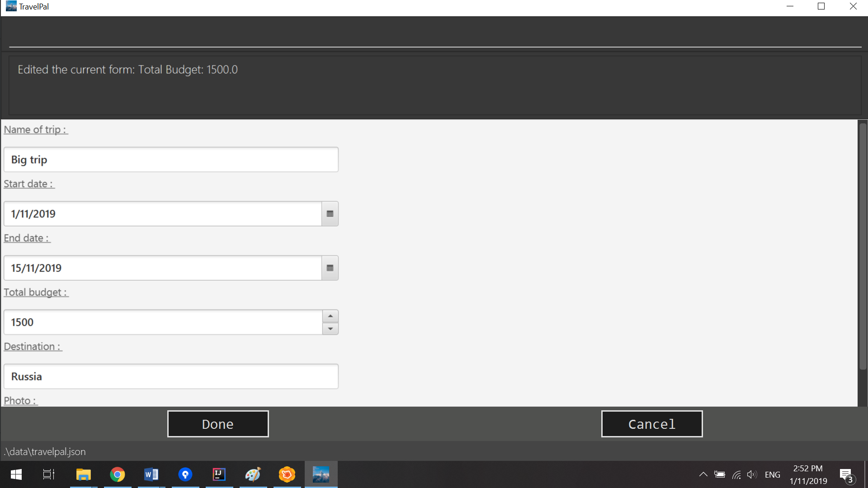Open the blue map pin app in taskbar

pos(185,474)
